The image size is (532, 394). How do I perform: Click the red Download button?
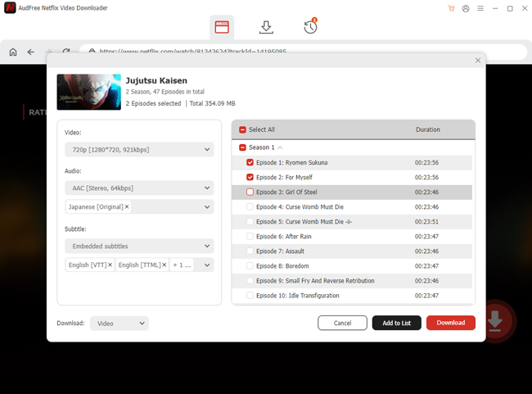(x=451, y=323)
